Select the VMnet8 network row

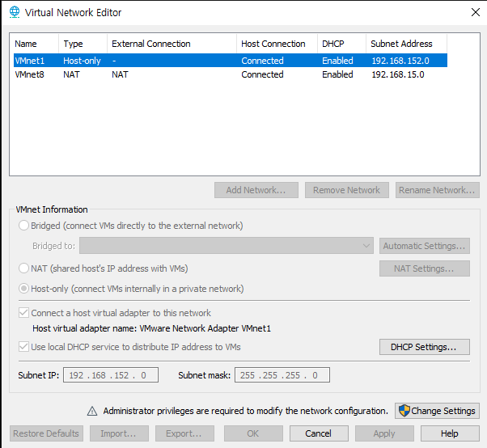point(231,74)
